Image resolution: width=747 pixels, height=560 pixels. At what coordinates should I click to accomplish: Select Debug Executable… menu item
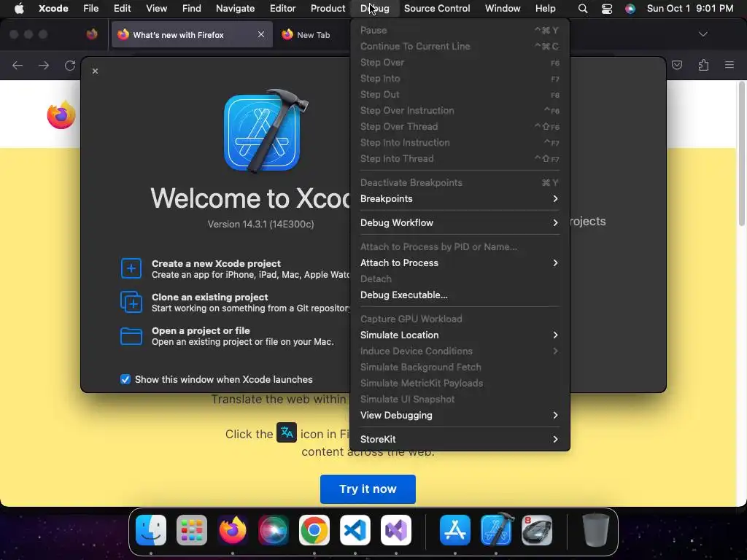(x=460, y=295)
